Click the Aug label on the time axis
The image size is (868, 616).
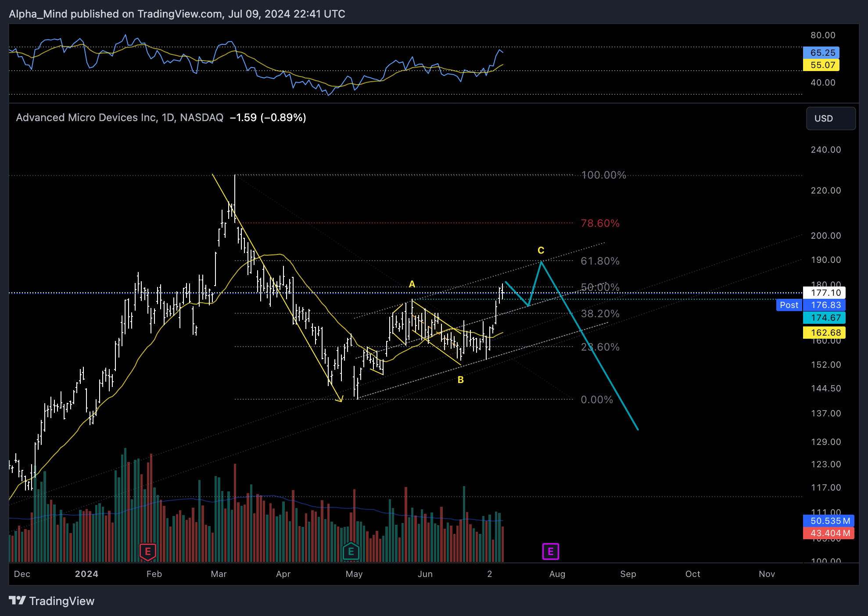(557, 574)
